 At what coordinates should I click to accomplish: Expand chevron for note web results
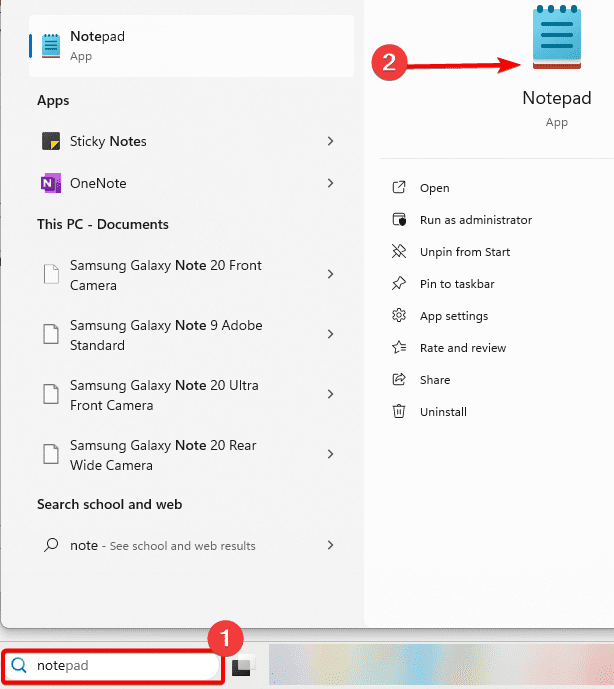coord(331,545)
